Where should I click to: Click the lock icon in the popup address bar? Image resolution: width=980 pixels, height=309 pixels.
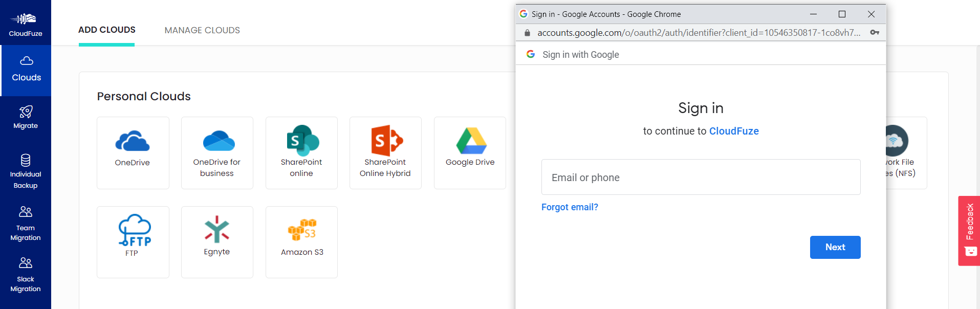tap(527, 33)
